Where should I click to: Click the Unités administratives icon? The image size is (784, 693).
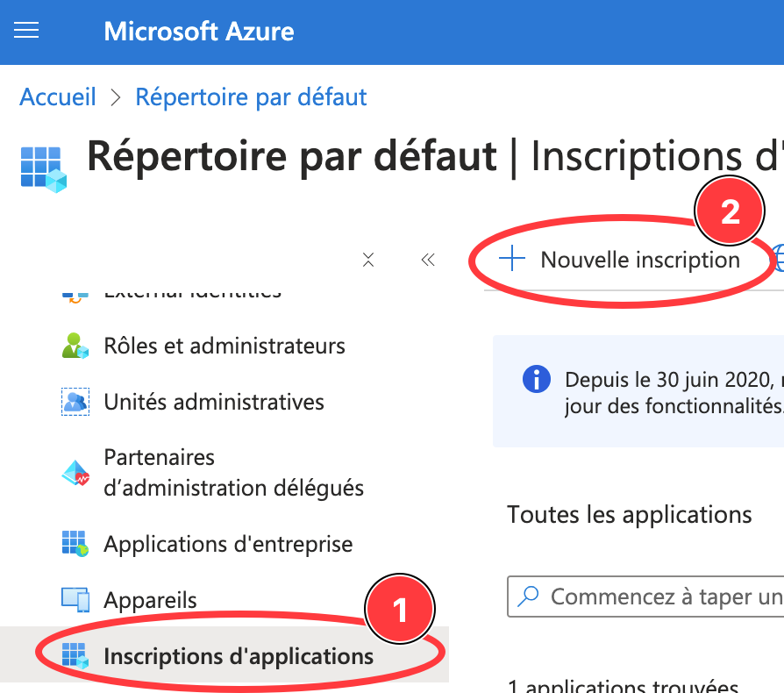coord(75,402)
